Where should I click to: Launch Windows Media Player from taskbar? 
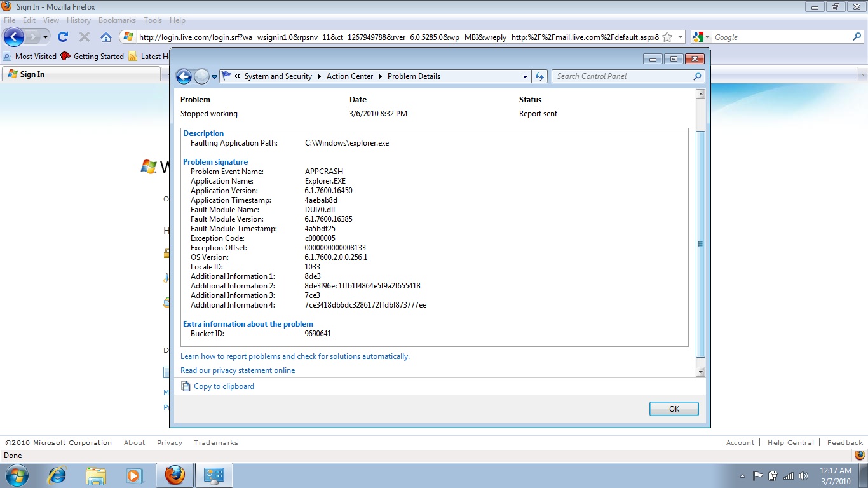pos(134,475)
